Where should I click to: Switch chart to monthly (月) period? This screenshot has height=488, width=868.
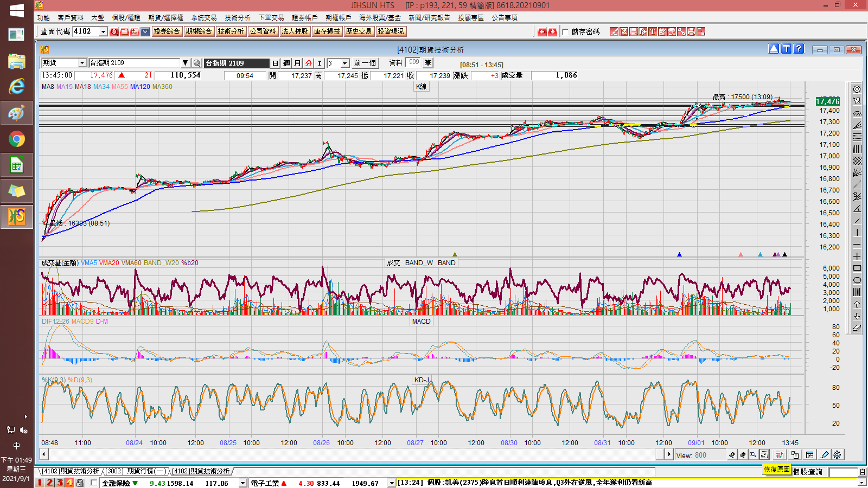[x=297, y=63]
